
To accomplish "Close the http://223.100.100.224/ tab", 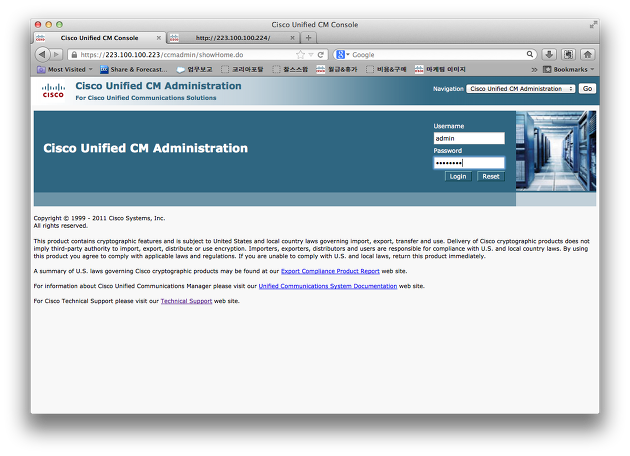I will click(x=292, y=38).
